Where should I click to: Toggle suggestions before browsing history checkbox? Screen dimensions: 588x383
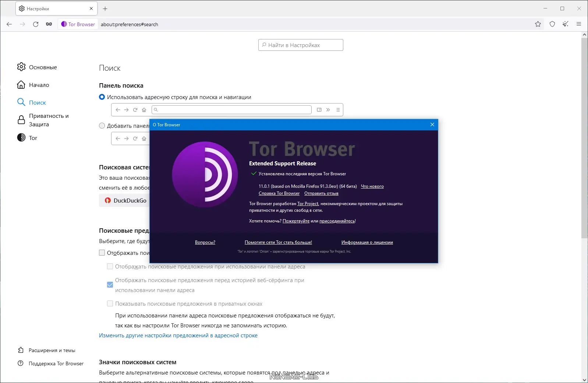[x=110, y=285]
